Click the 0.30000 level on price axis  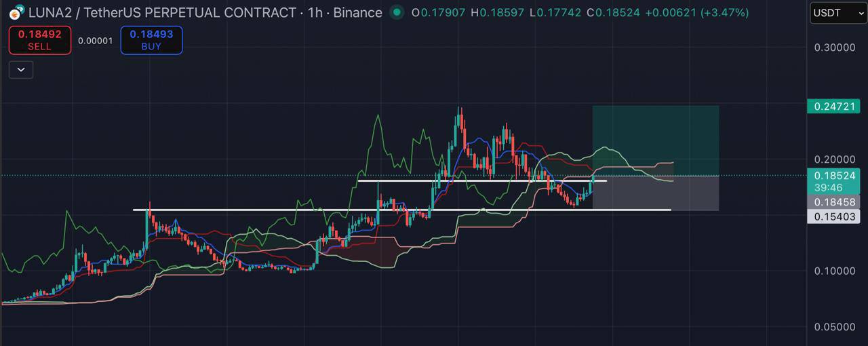833,47
